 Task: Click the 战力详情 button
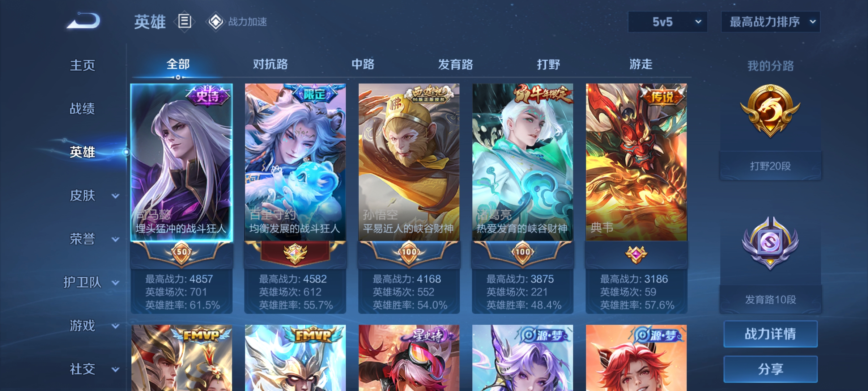pyautogui.click(x=770, y=334)
